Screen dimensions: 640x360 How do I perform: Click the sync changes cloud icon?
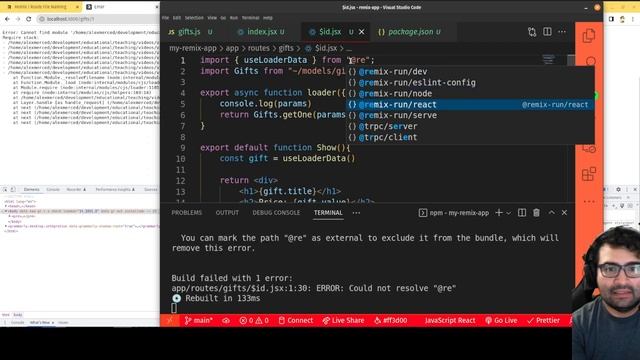point(226,320)
